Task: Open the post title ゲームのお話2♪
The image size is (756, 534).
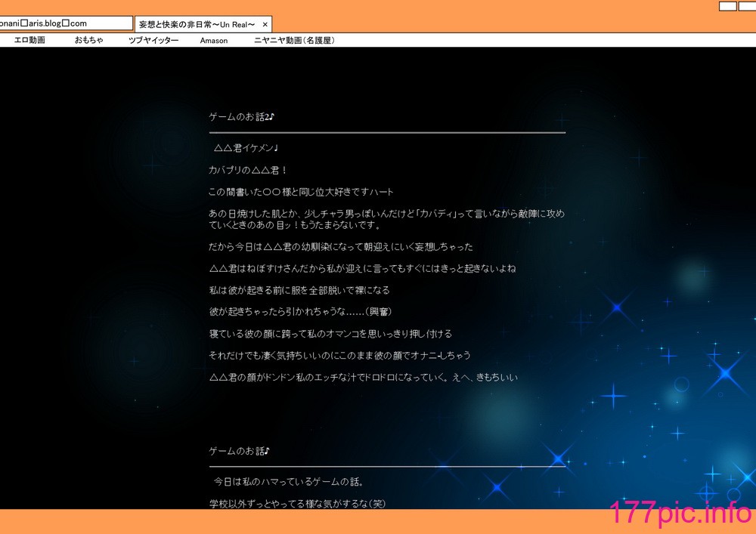Action: pyautogui.click(x=242, y=117)
